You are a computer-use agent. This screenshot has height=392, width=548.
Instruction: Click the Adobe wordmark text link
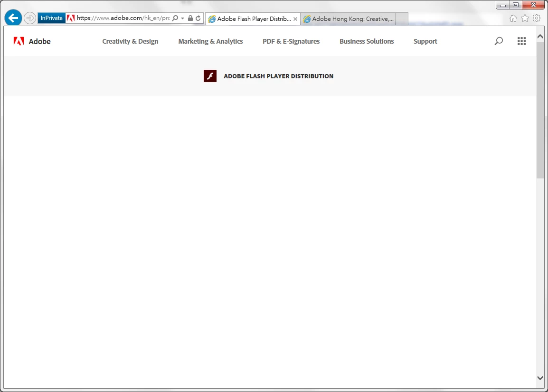click(x=39, y=41)
